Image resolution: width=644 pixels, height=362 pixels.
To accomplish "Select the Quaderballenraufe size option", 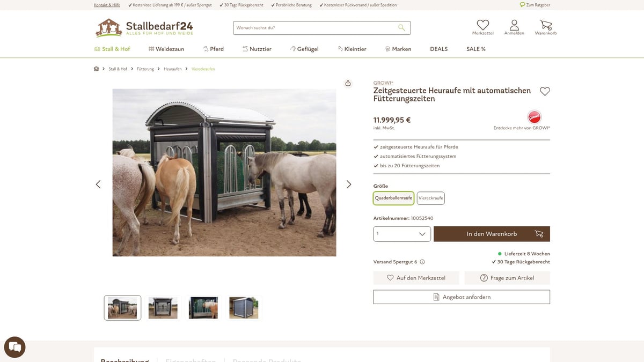I will click(393, 198).
